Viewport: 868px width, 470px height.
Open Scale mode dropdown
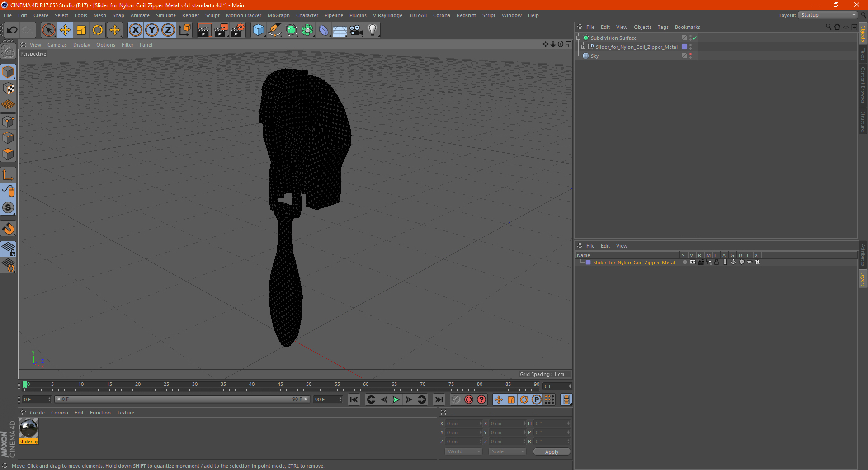tap(507, 451)
